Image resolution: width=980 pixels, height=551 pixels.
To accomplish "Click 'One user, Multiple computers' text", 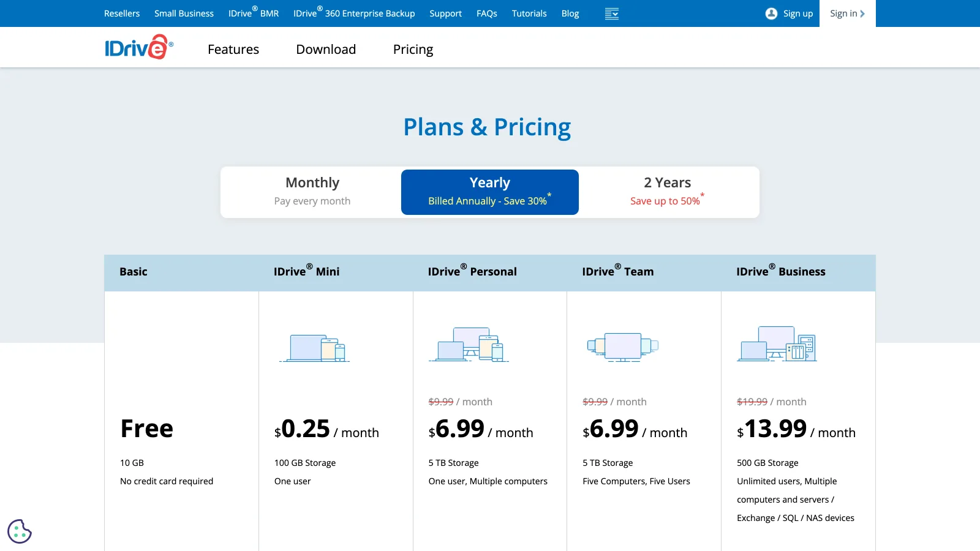I will click(488, 481).
